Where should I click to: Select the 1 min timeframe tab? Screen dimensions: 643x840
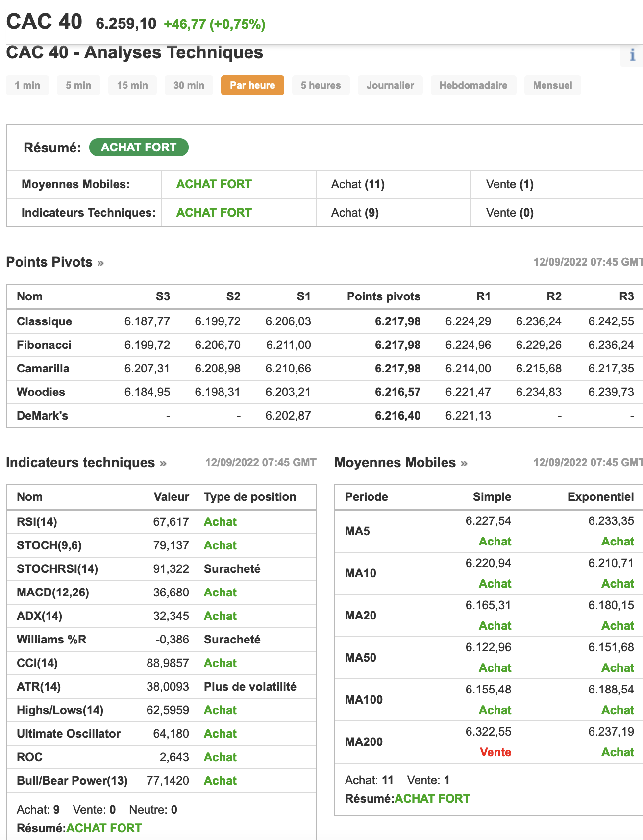point(27,85)
